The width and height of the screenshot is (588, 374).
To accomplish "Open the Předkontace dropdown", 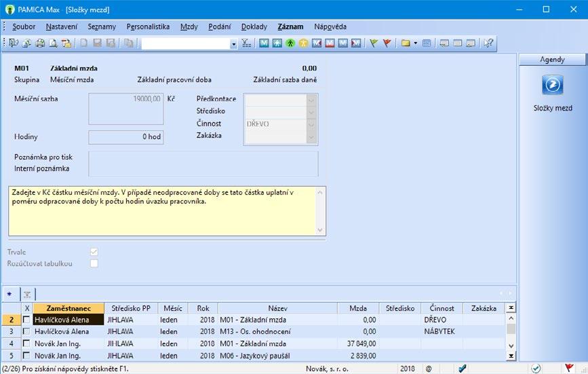I will point(311,100).
